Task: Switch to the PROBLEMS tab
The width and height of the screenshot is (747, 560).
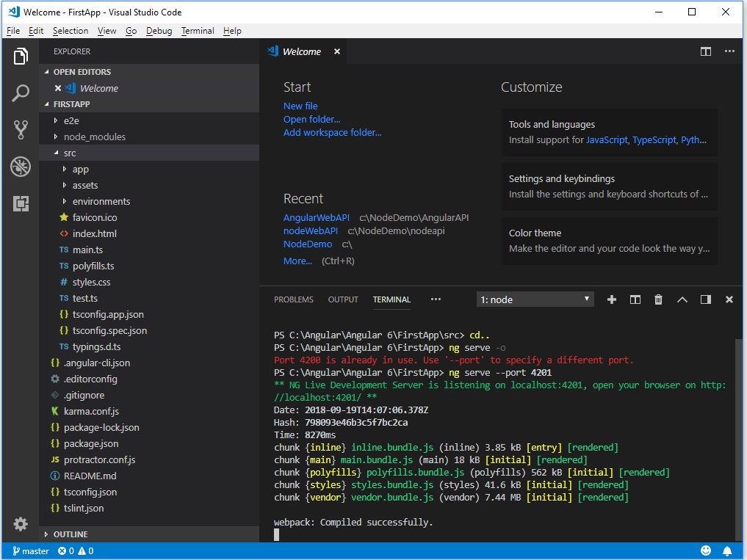Action: (293, 299)
